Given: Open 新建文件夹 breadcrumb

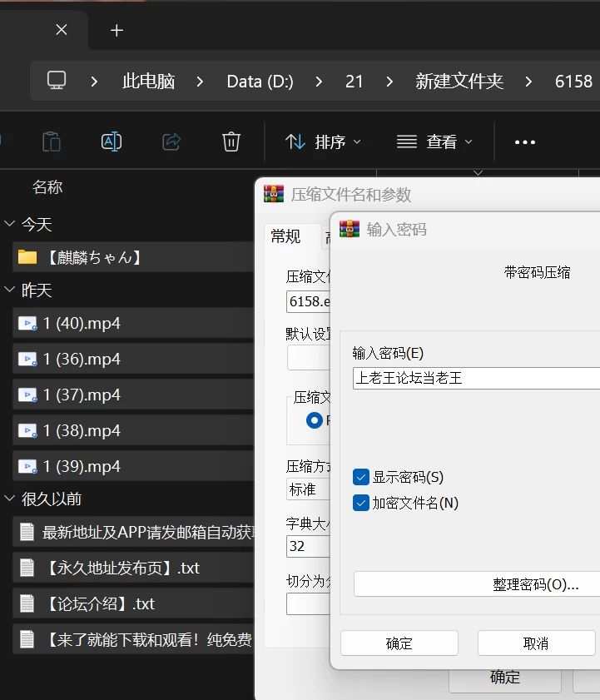Looking at the screenshot, I should pyautogui.click(x=459, y=82).
